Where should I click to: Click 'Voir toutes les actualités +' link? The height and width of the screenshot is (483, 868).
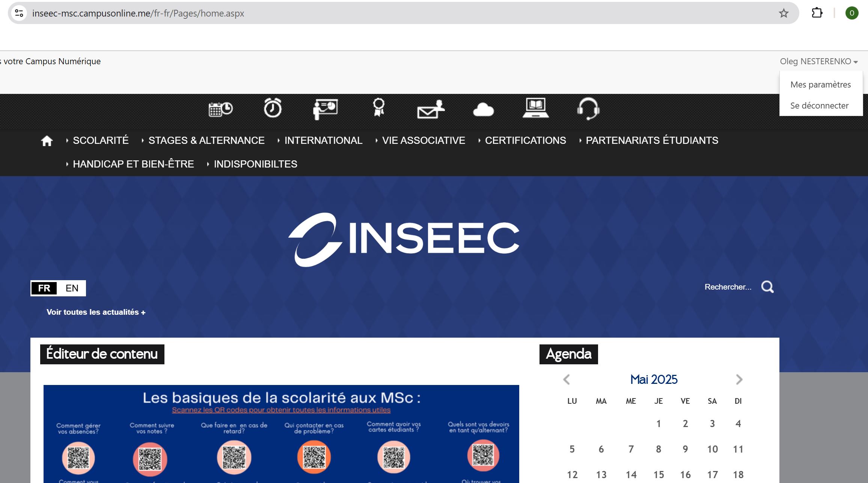pos(96,312)
